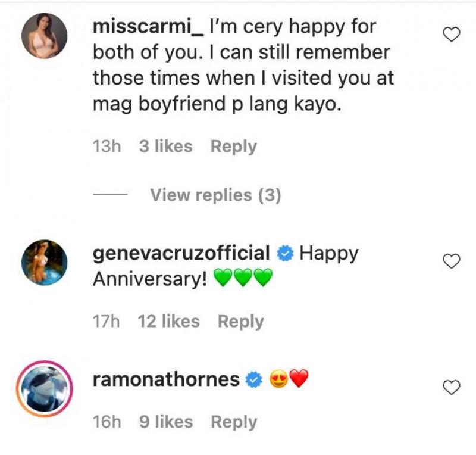
Task: Reply to genevacruzofficial's comment
Action: pos(240,322)
